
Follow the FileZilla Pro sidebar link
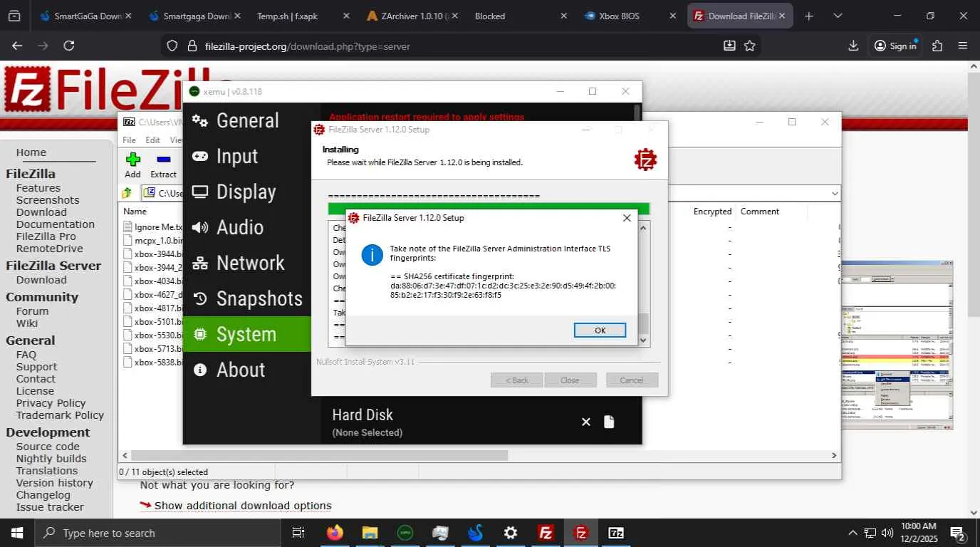coord(46,236)
